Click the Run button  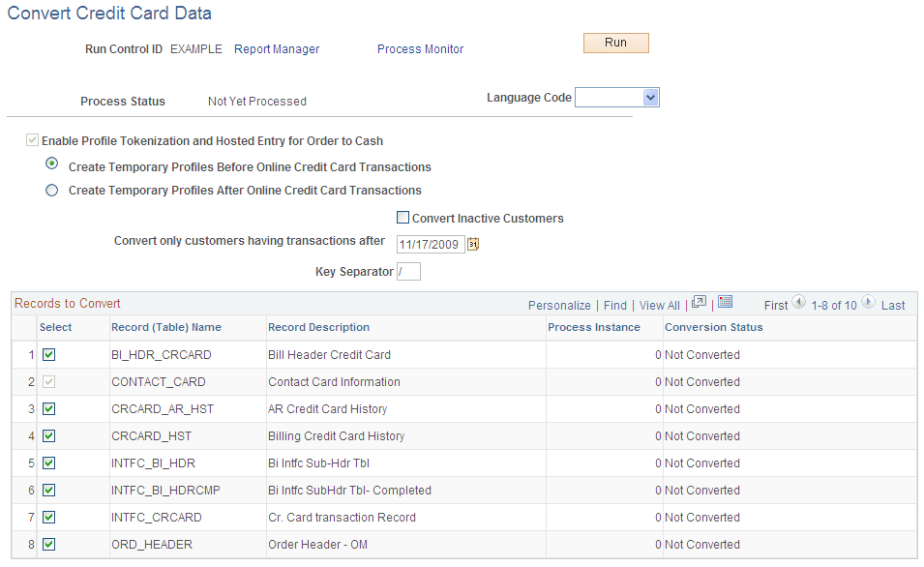click(x=615, y=43)
